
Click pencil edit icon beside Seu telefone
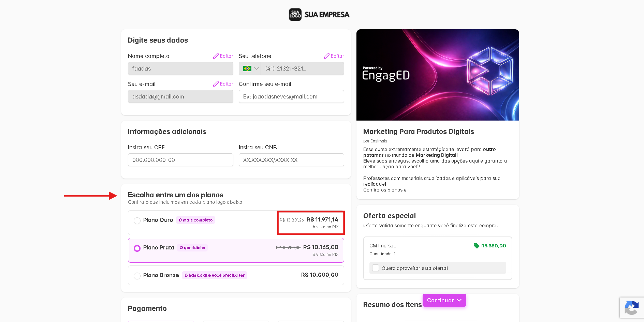(x=327, y=56)
